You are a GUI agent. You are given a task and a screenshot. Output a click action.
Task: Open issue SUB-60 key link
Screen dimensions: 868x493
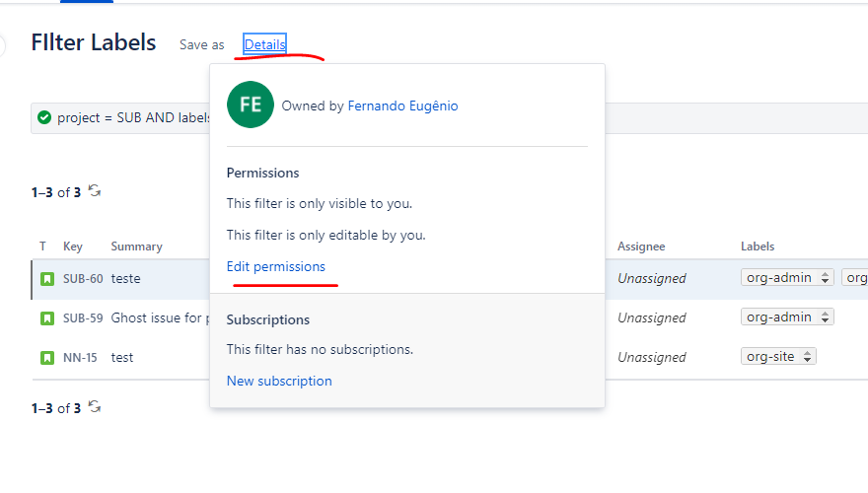(83, 279)
